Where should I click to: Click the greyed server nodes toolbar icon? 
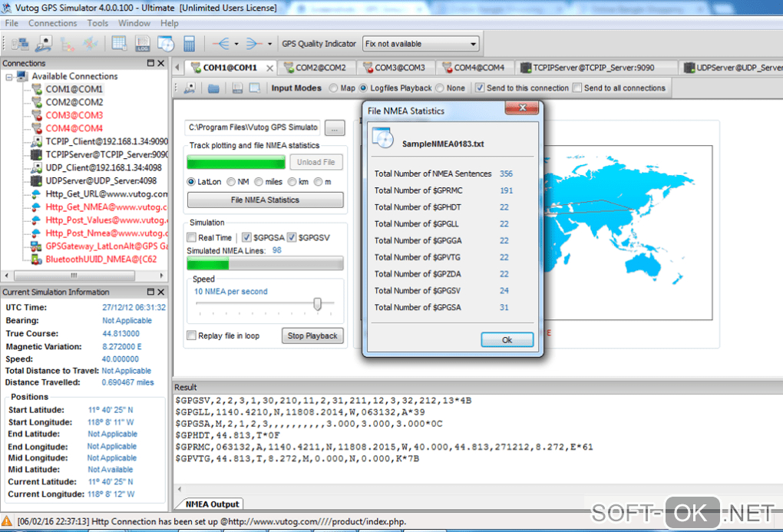click(x=68, y=44)
